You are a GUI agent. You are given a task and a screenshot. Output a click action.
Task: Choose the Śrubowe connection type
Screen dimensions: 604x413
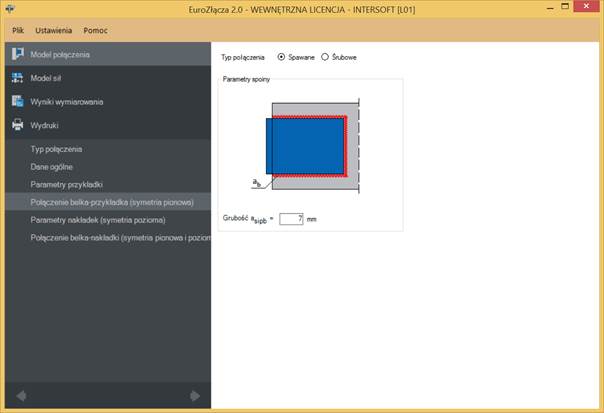339,57
